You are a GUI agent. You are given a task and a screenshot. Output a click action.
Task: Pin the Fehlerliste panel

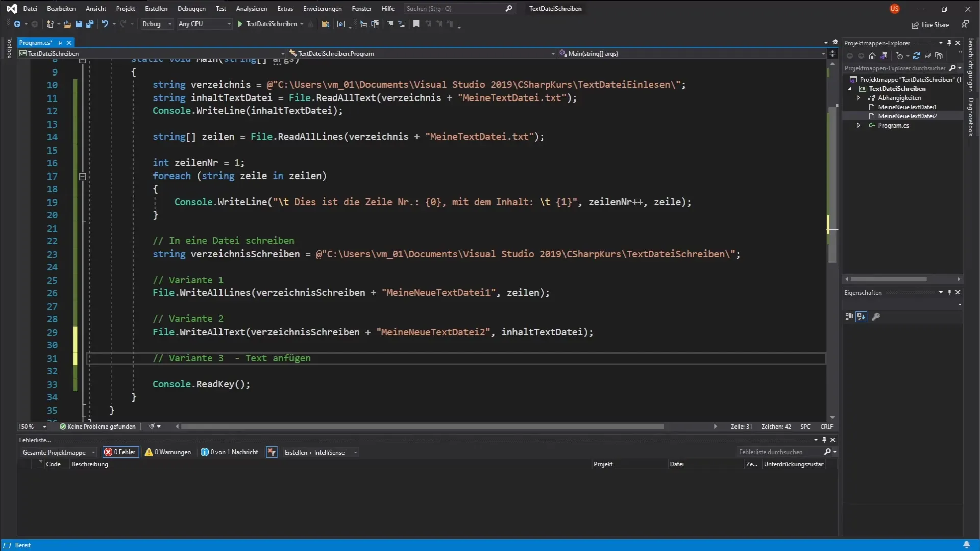(x=824, y=440)
